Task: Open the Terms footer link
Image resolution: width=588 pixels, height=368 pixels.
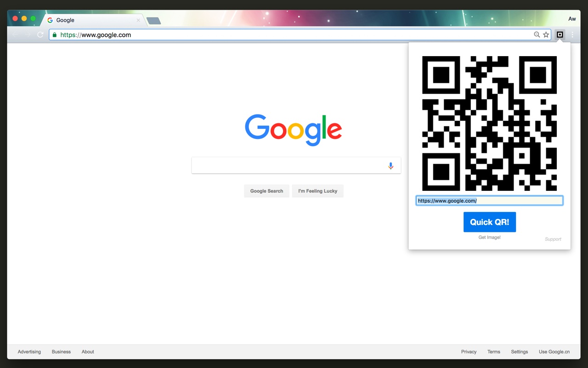Action: click(x=494, y=352)
